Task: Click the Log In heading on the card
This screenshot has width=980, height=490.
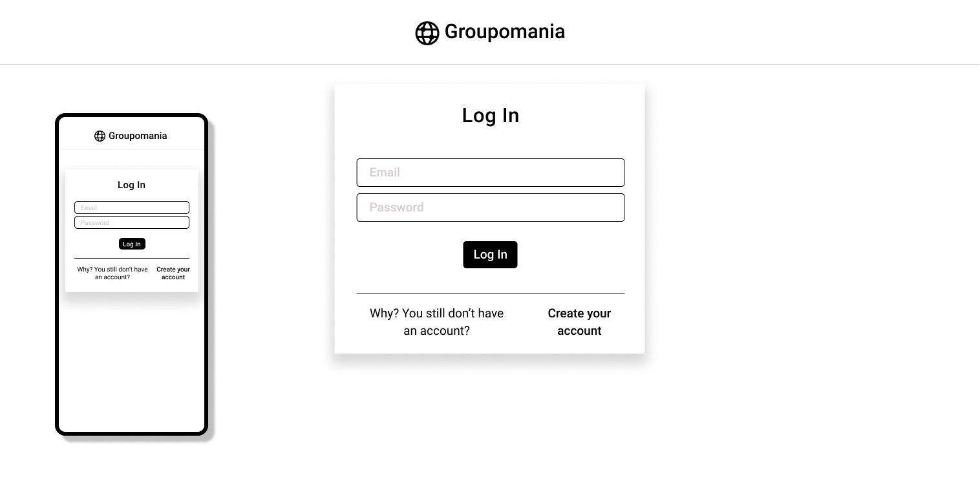Action: coord(490,115)
